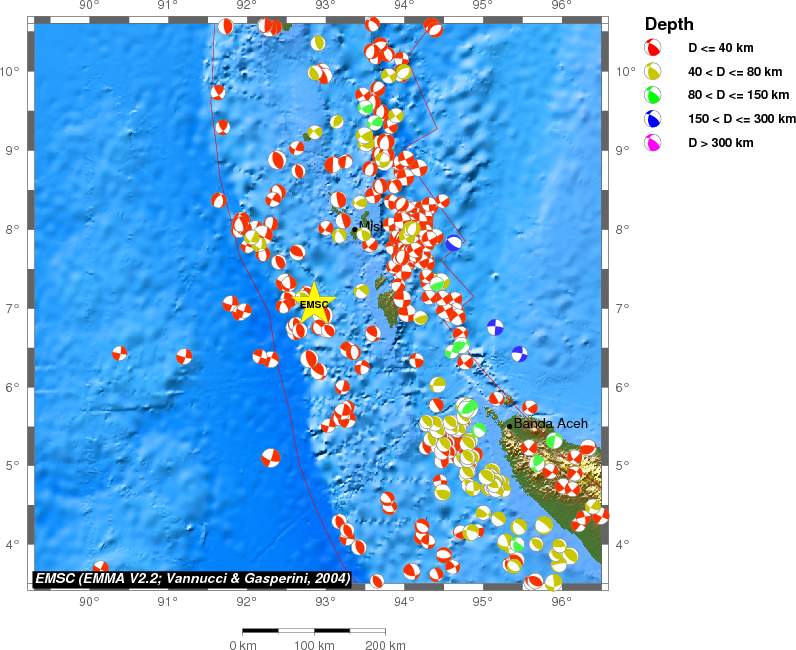Viewport: 796px width, 650px height.
Task: Click the Misl station label on map
Action: (370, 226)
